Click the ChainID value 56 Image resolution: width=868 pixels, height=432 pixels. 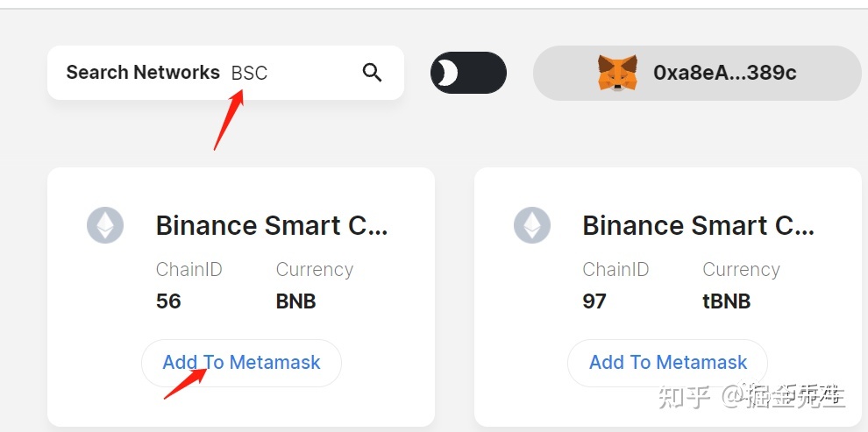pyautogui.click(x=168, y=301)
